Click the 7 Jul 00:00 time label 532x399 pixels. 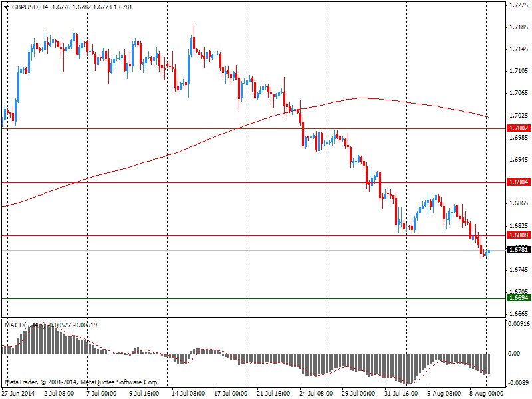point(102,394)
